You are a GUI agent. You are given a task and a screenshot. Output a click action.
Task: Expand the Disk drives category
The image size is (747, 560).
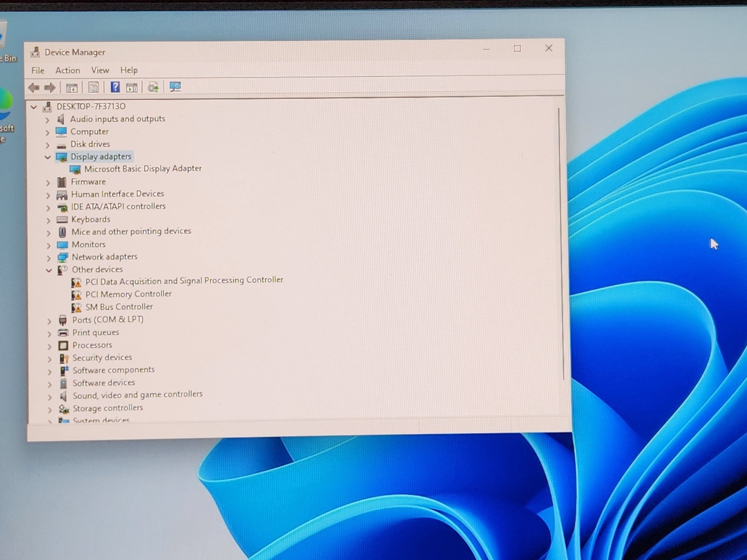click(47, 145)
